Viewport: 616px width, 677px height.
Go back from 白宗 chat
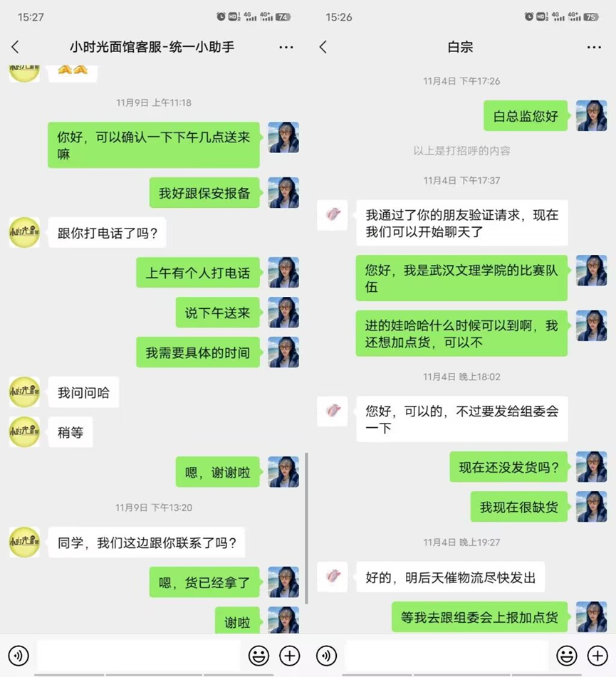[x=323, y=47]
